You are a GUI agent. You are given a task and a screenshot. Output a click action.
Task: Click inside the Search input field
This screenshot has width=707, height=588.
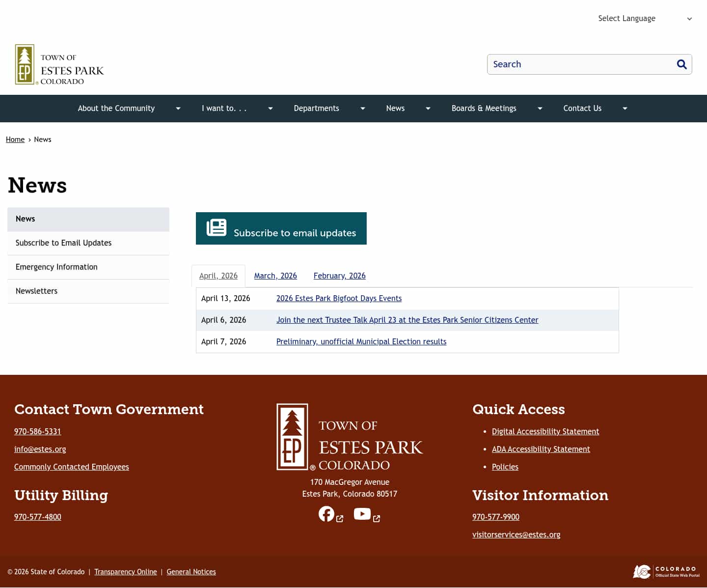pyautogui.click(x=565, y=64)
